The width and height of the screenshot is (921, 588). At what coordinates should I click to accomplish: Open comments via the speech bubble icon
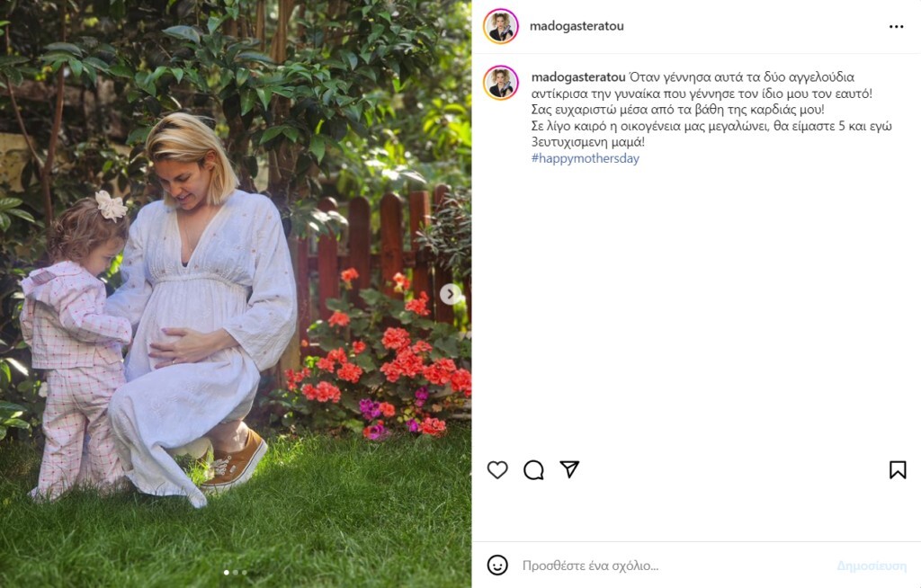pyautogui.click(x=533, y=470)
